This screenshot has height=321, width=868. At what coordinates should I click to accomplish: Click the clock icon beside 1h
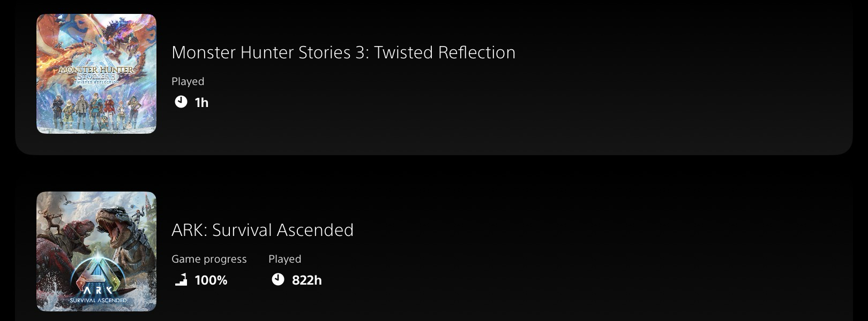[x=181, y=102]
